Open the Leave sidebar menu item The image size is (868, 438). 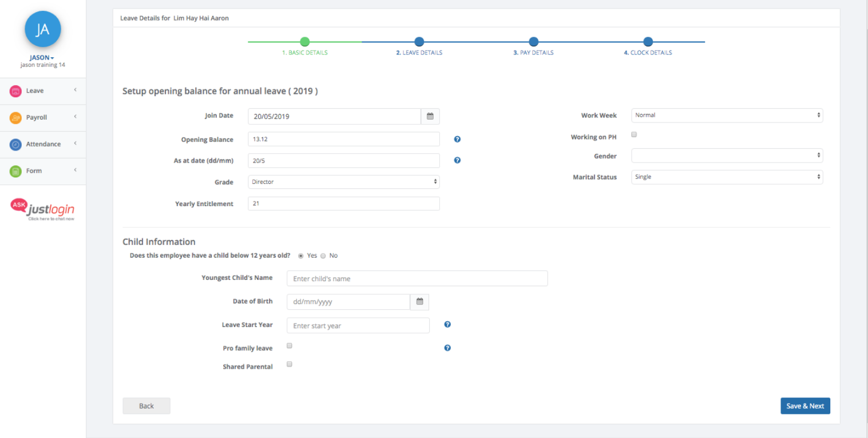43,91
